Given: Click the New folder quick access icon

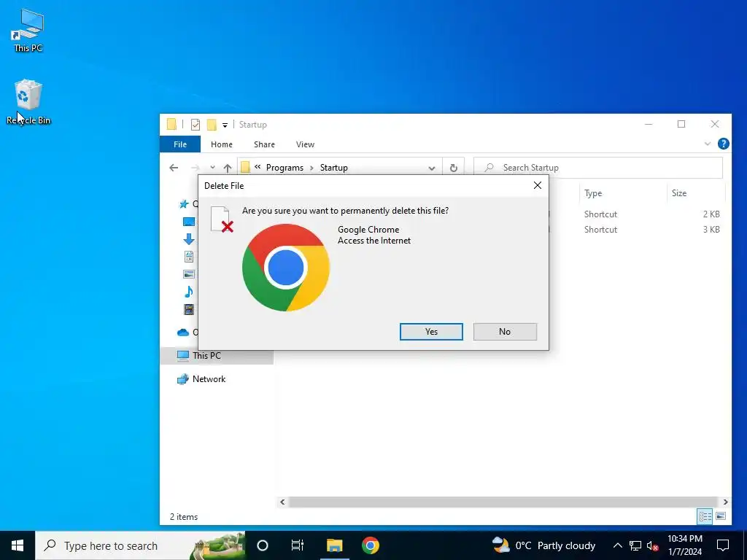Looking at the screenshot, I should [x=212, y=125].
